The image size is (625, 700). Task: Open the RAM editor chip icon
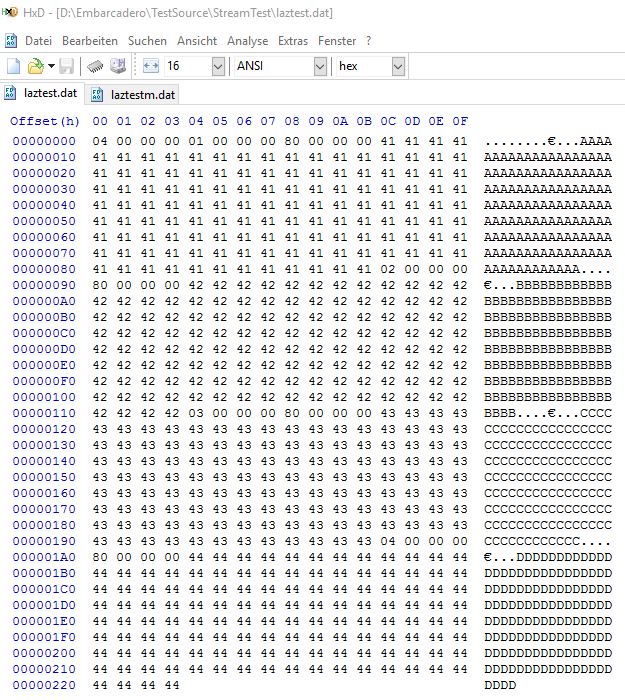coord(96,66)
